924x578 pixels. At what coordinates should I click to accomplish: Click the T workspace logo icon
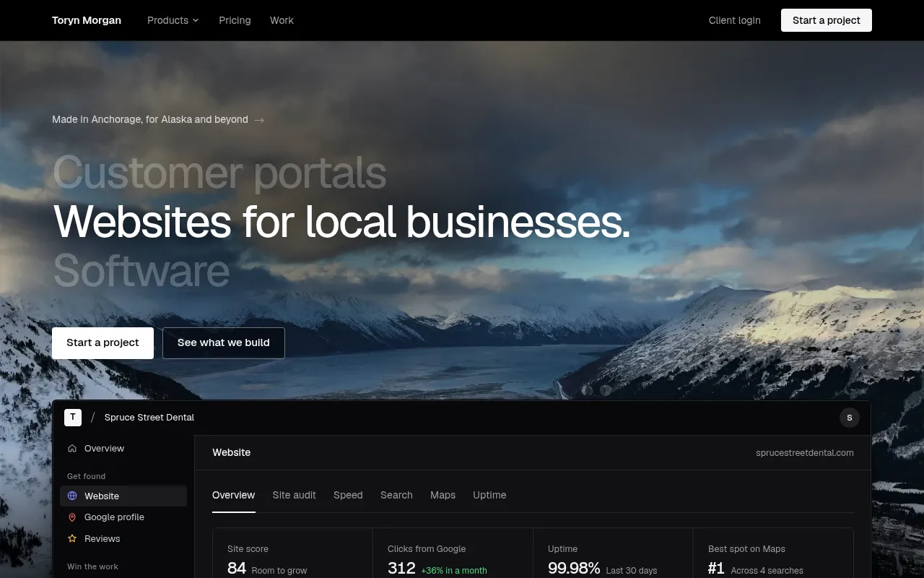73,417
